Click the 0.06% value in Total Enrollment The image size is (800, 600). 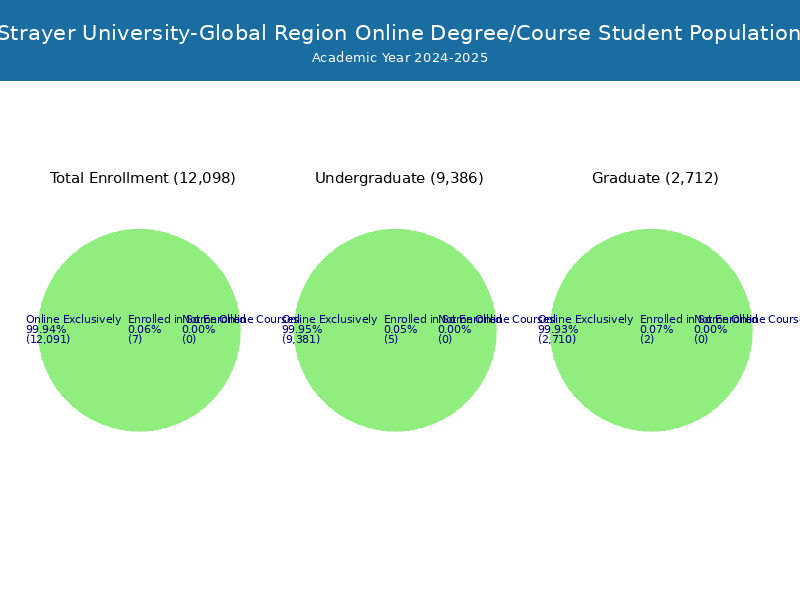coord(144,330)
